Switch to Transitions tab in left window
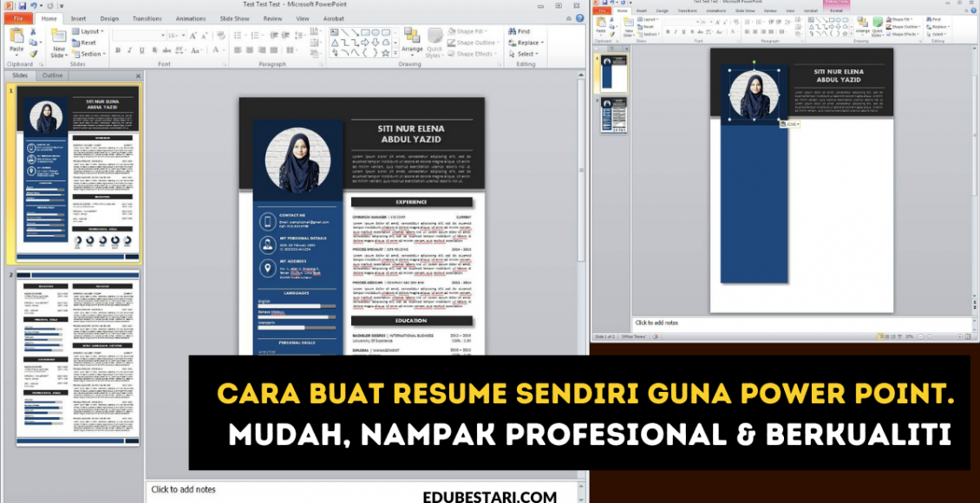The image size is (980, 503). (147, 18)
